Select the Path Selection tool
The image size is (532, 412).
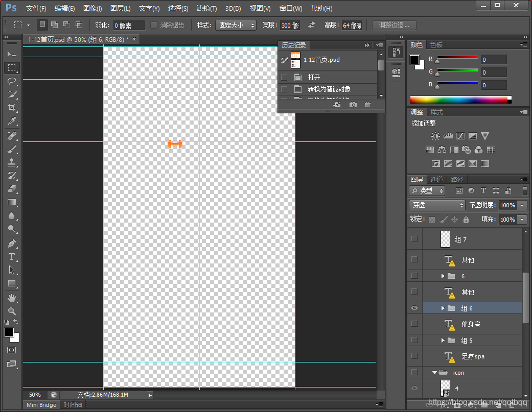12,270
